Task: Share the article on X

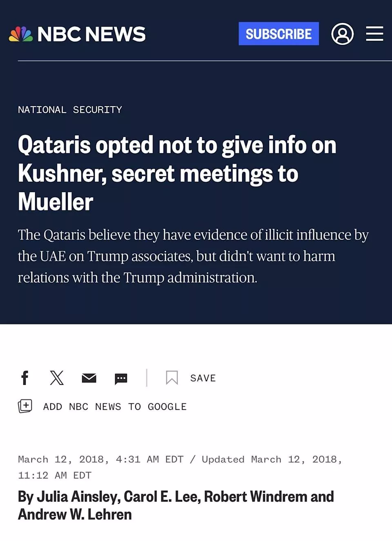Action: (57, 378)
